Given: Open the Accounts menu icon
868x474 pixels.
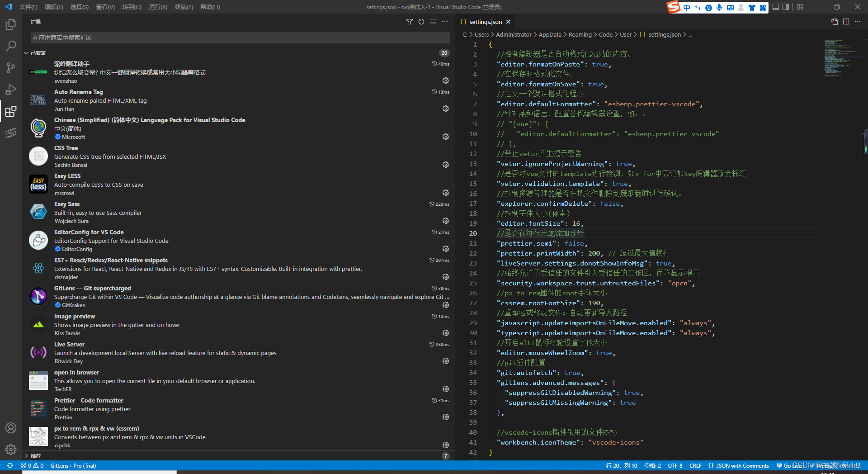Looking at the screenshot, I should coord(11,428).
